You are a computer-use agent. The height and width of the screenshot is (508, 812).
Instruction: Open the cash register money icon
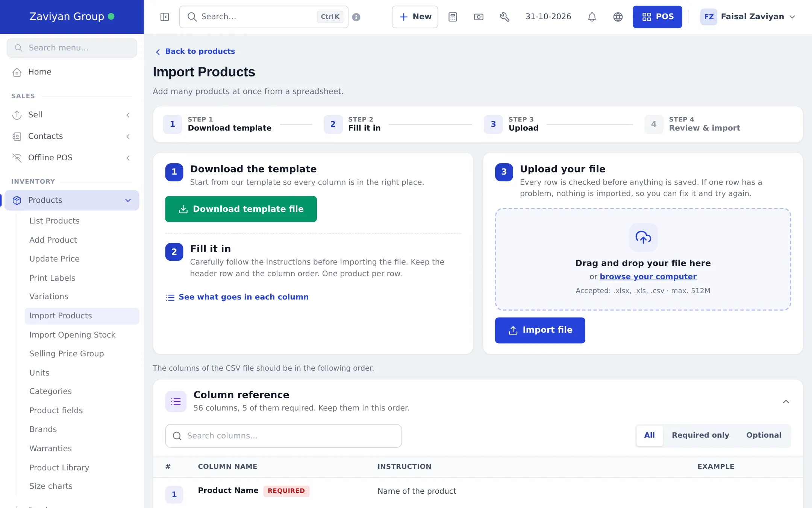(479, 17)
